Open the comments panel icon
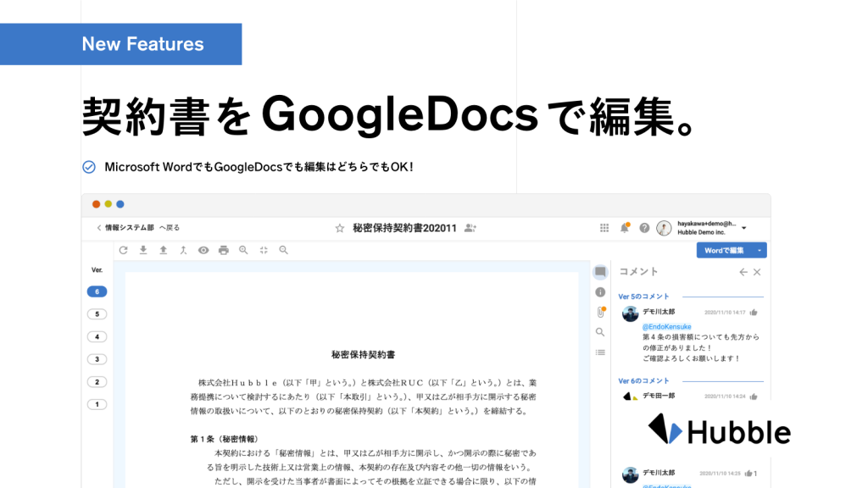Screen dimensions: 868x488 tap(600, 272)
